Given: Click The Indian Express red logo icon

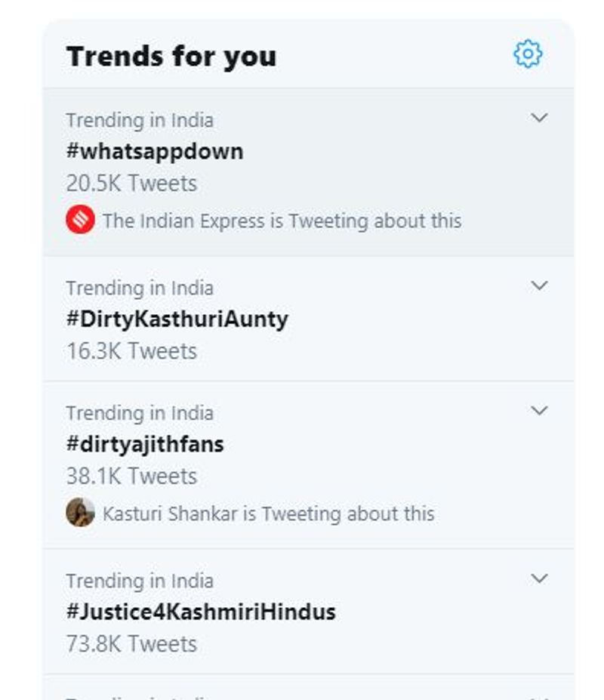Looking at the screenshot, I should 80,220.
